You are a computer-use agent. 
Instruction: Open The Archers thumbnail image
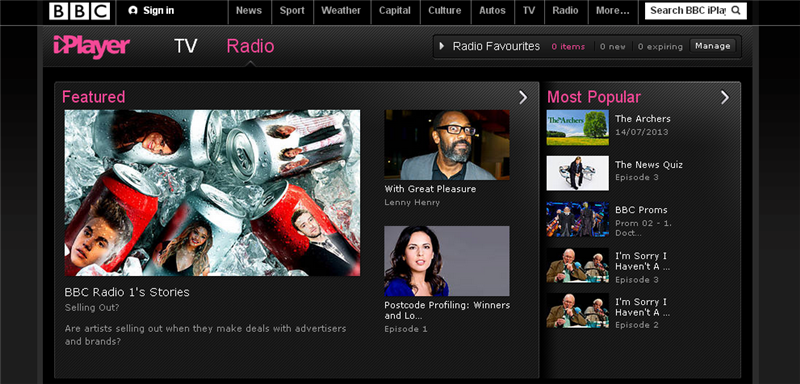tap(578, 127)
